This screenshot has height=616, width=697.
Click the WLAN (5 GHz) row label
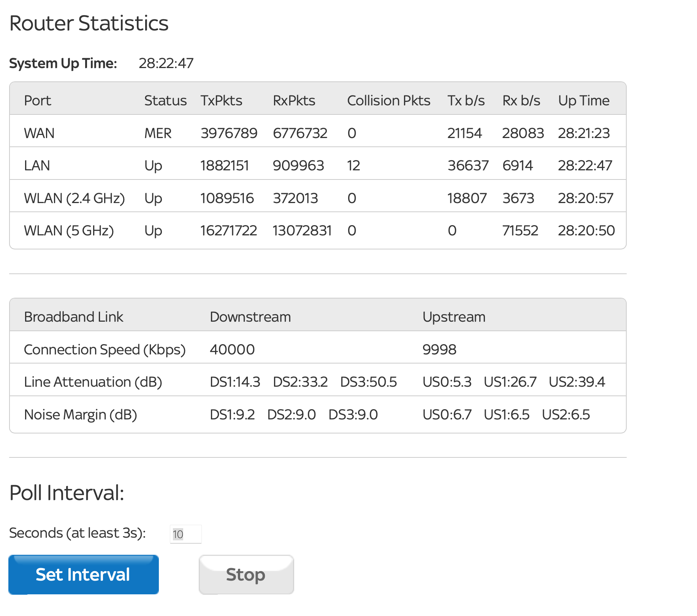click(69, 230)
